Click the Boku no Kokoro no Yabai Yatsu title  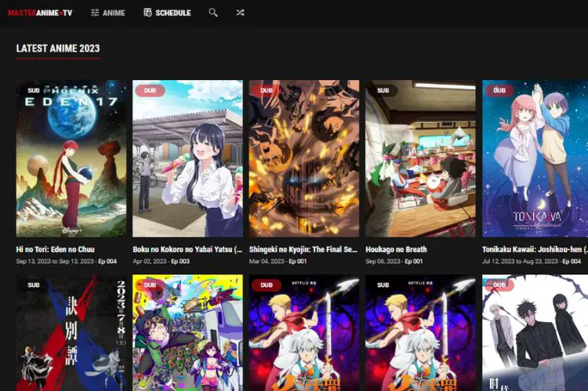(187, 249)
